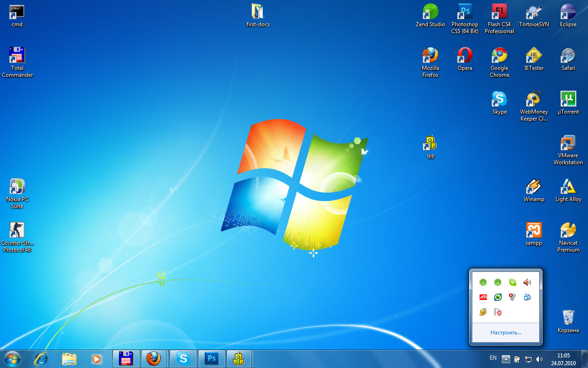The image size is (588, 368).
Task: Open Windows Media Player from taskbar
Action: click(x=97, y=359)
